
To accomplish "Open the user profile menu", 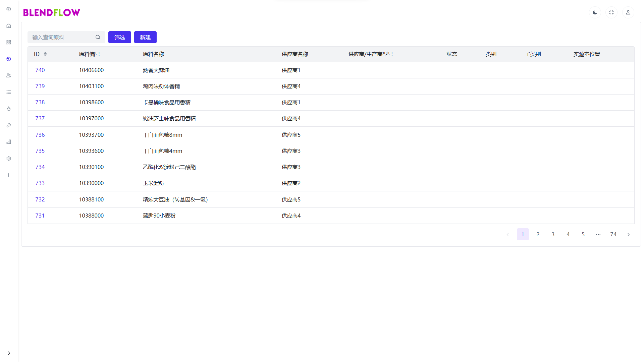I will 628,12.
